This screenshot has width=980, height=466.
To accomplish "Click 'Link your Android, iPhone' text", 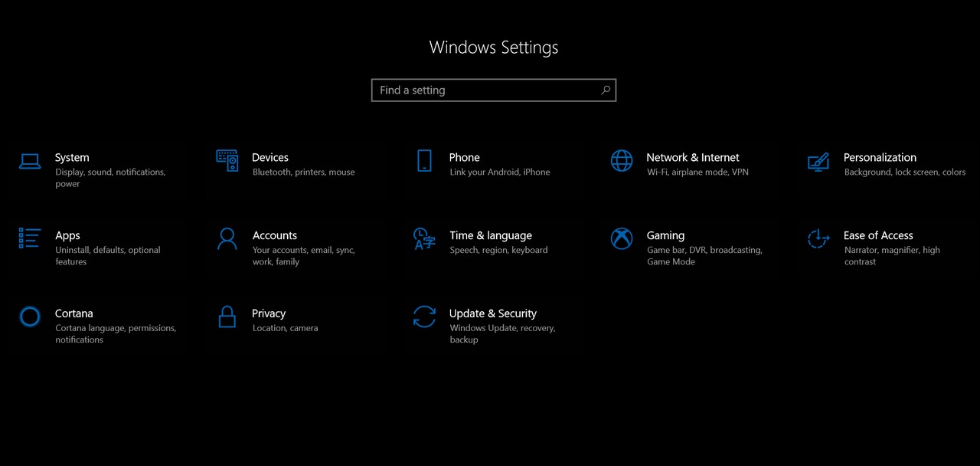I will [x=500, y=172].
